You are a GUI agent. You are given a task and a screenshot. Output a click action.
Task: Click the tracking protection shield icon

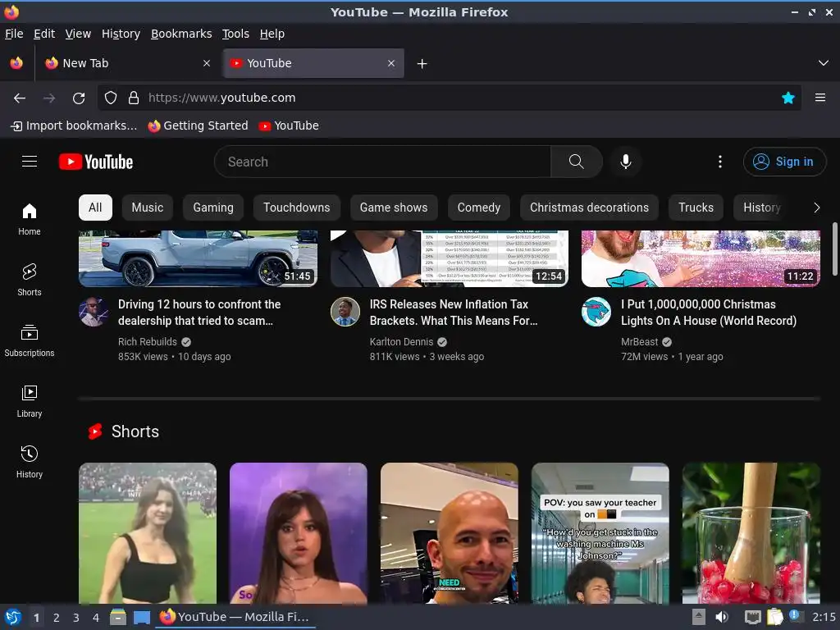(x=111, y=98)
